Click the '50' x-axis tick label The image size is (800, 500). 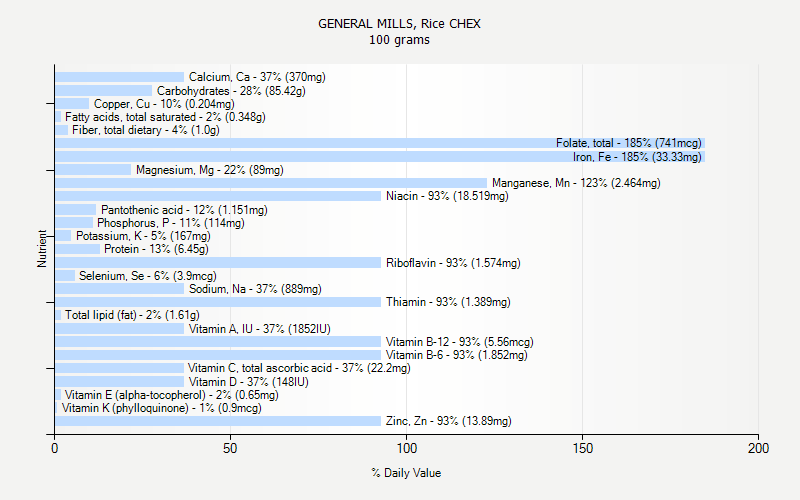pyautogui.click(x=230, y=448)
